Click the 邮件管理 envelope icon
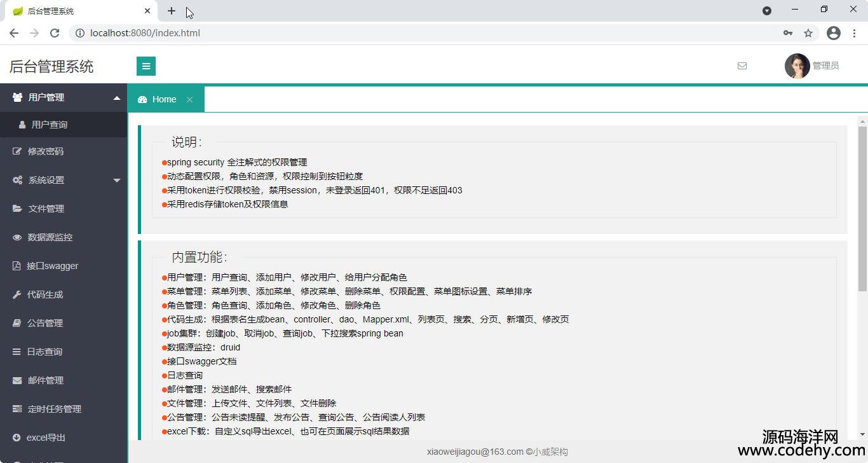The image size is (868, 463). tap(17, 380)
